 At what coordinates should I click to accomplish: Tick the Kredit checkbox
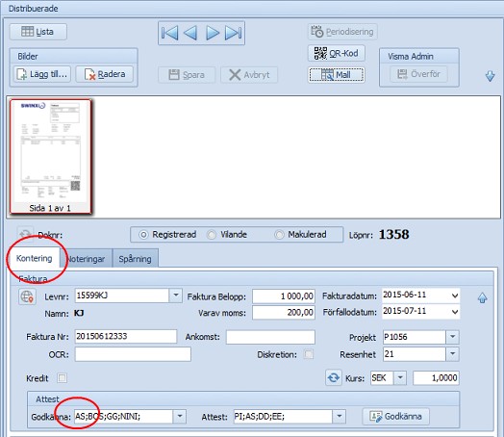coord(62,378)
